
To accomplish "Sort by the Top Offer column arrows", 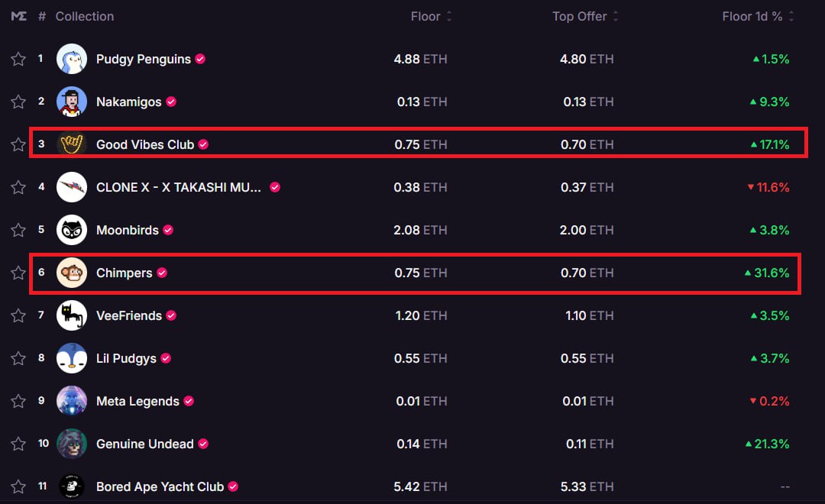I will [x=616, y=16].
